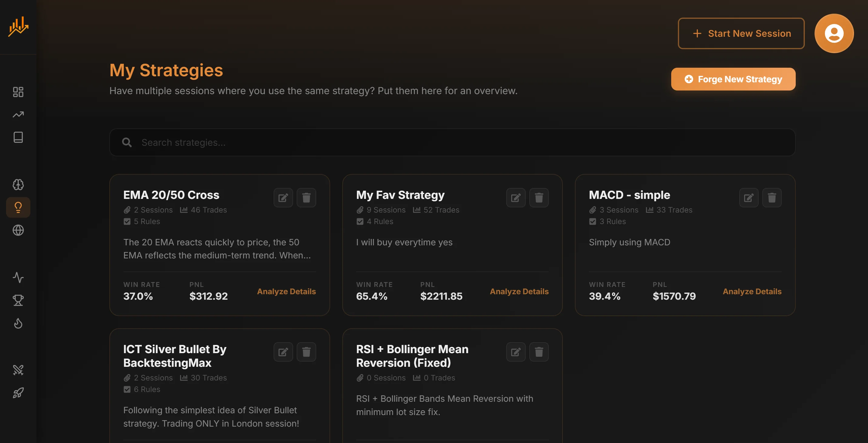Screen dimensions: 868x443
Task: Click Start New Session button
Action: 741,33
